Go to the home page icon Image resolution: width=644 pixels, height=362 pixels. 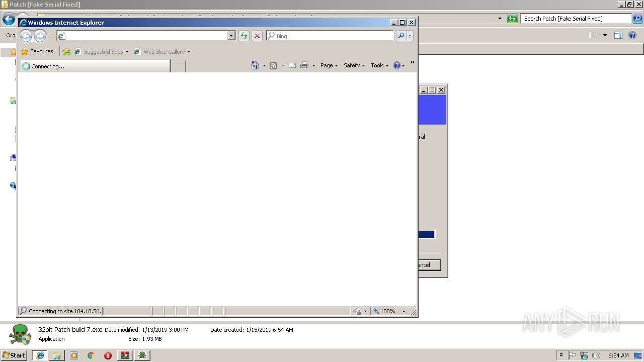tap(255, 65)
